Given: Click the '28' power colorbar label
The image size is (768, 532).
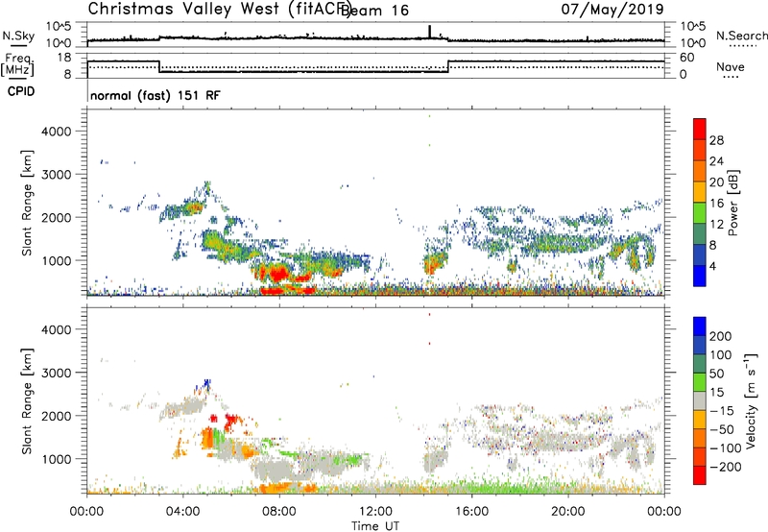Looking at the screenshot, I should click(716, 140).
